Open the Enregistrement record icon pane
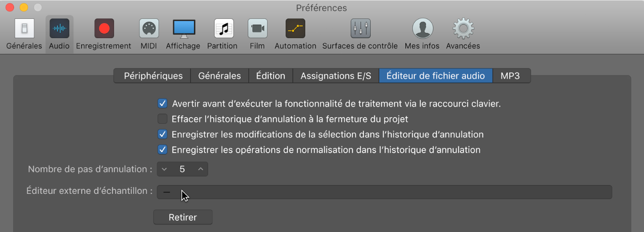The width and height of the screenshot is (644, 232). click(x=104, y=29)
